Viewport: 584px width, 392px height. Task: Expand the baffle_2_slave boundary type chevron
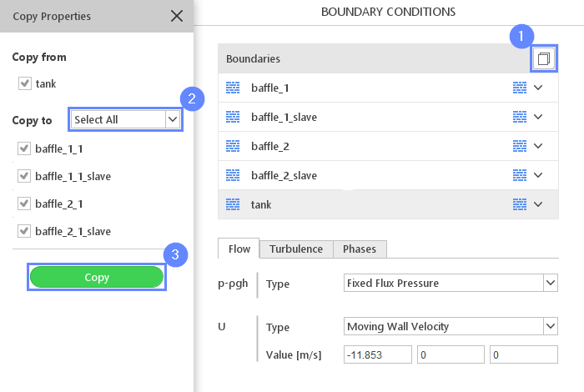(x=538, y=175)
